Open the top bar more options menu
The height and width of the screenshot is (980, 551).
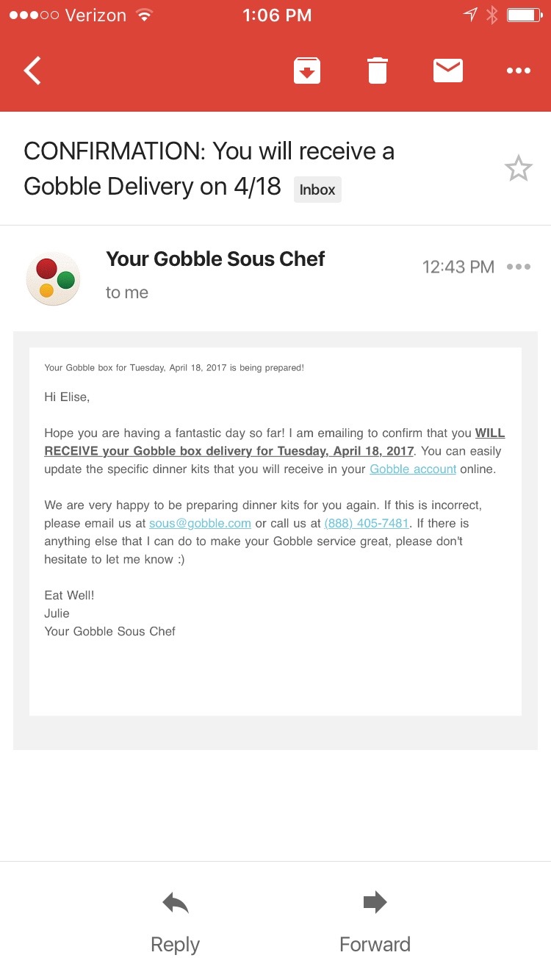click(519, 71)
